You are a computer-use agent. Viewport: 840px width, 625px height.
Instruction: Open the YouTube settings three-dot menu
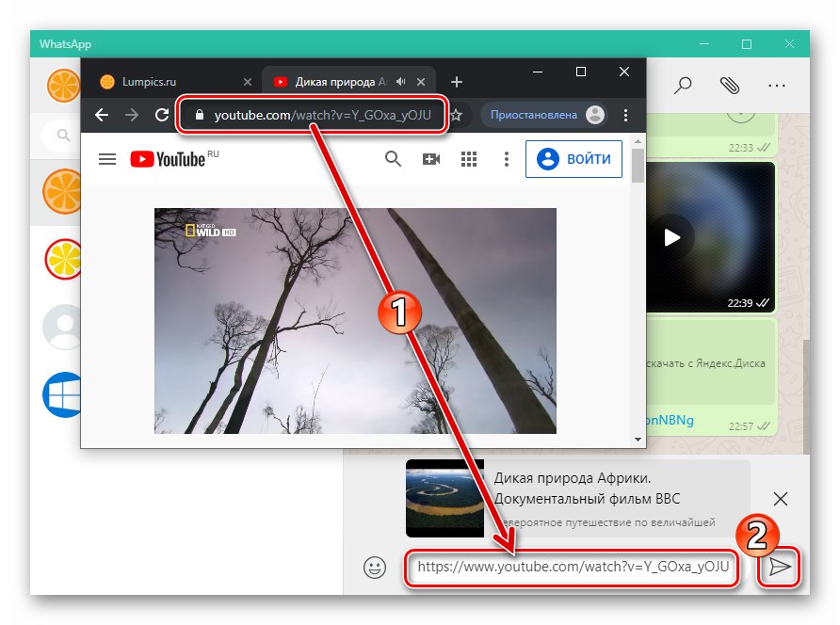[507, 159]
